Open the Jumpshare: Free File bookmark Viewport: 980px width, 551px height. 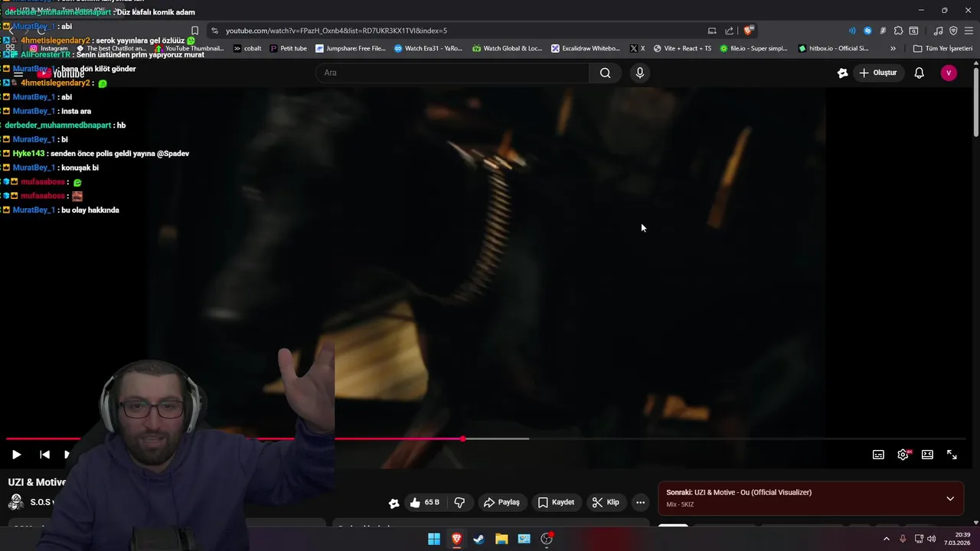(x=351, y=48)
